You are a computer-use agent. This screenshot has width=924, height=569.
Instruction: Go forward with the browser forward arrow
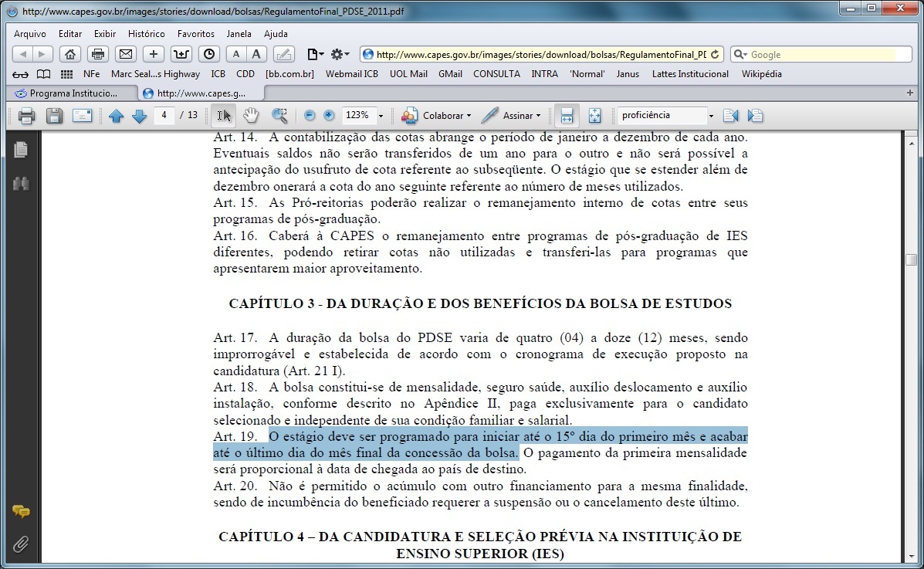pyautogui.click(x=42, y=54)
